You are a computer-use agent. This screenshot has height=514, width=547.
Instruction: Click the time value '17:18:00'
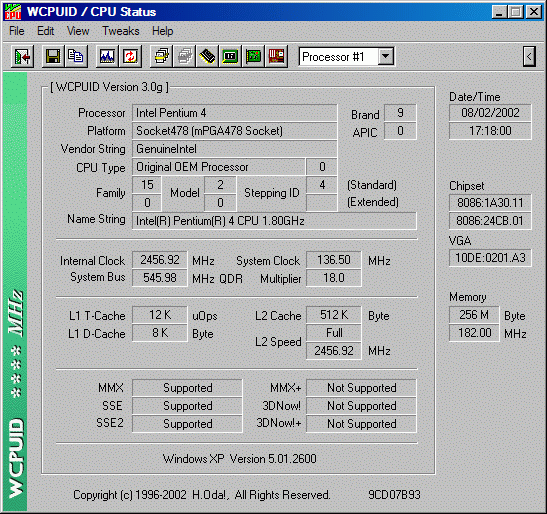click(490, 131)
